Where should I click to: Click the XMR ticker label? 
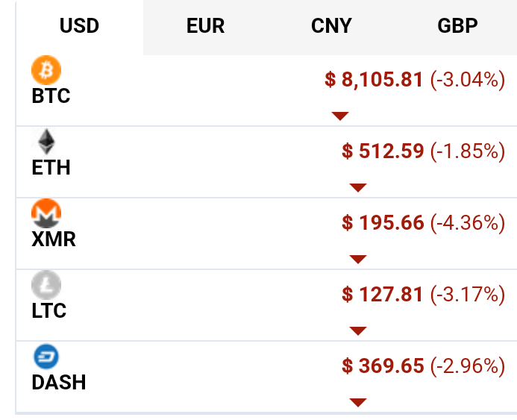click(x=54, y=239)
